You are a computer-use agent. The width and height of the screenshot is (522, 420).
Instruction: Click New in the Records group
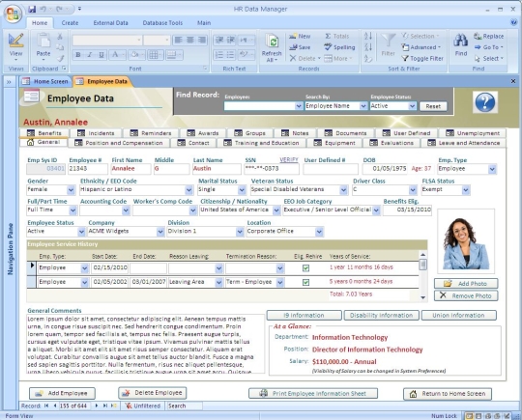click(300, 37)
